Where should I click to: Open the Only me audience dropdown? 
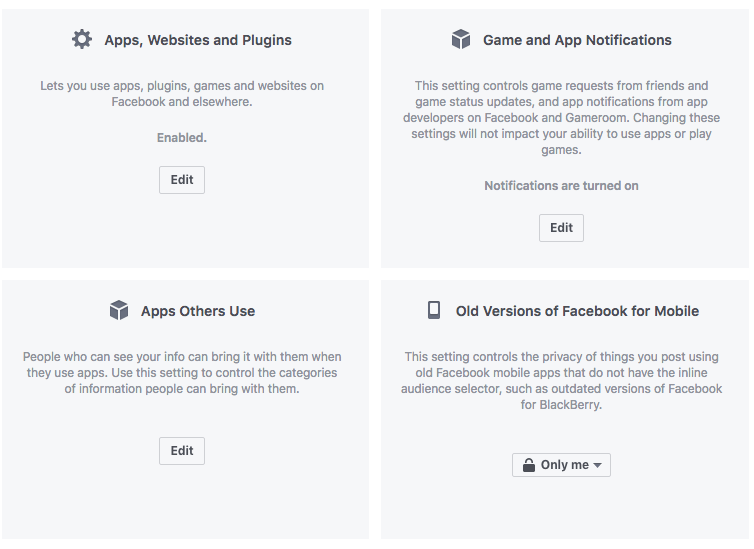click(x=561, y=465)
